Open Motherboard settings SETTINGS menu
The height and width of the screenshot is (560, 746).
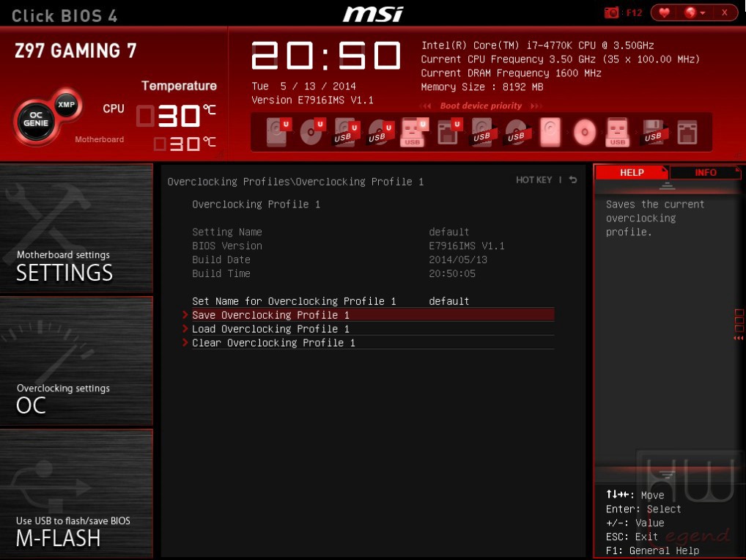[77, 229]
